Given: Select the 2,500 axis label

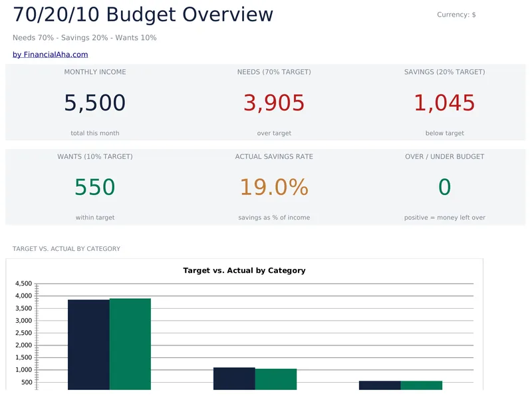Looking at the screenshot, I should pos(23,333).
